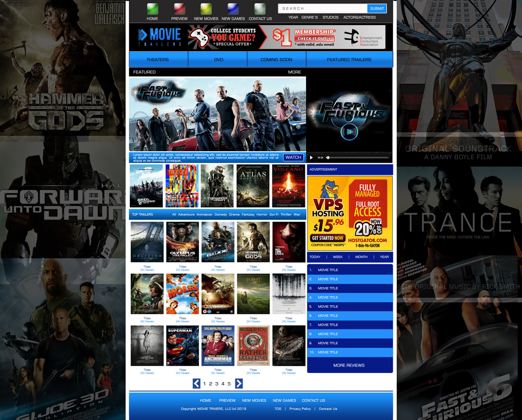Open the Superman movie poster

183,346
